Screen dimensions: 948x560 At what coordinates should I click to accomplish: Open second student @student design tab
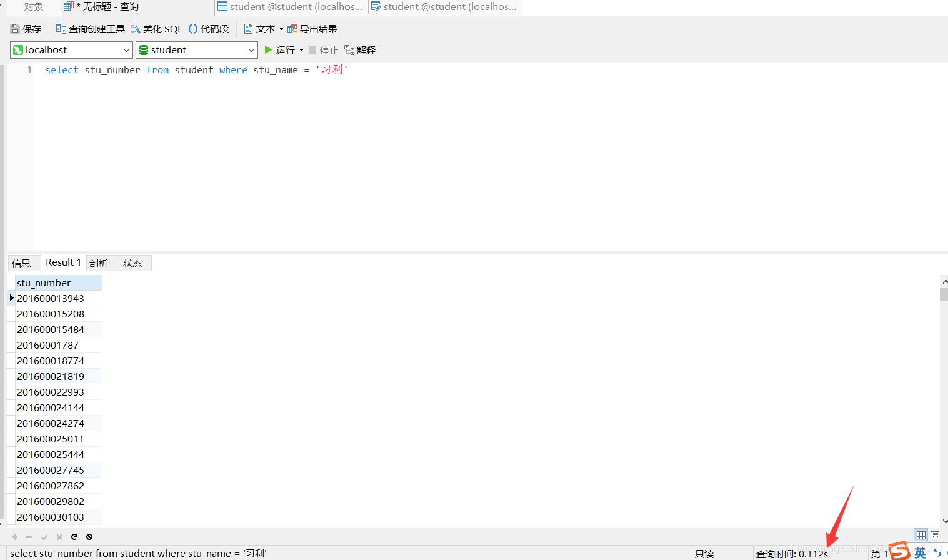(x=444, y=7)
